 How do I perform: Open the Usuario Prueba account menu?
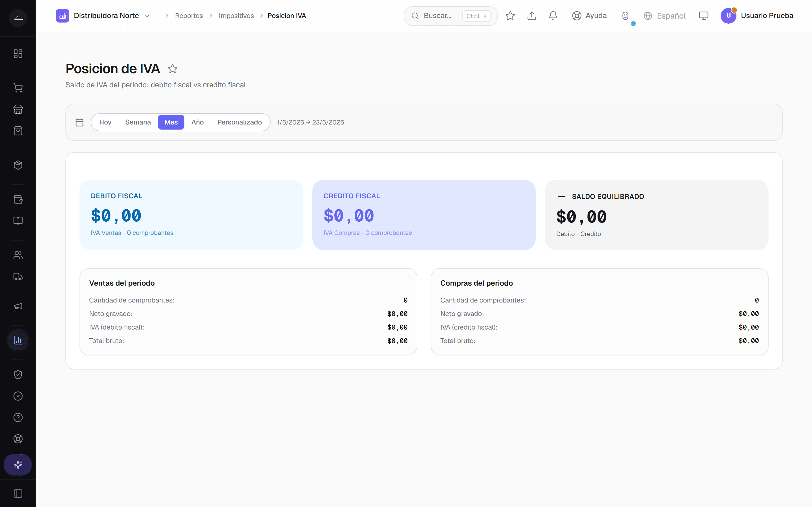[x=757, y=16]
